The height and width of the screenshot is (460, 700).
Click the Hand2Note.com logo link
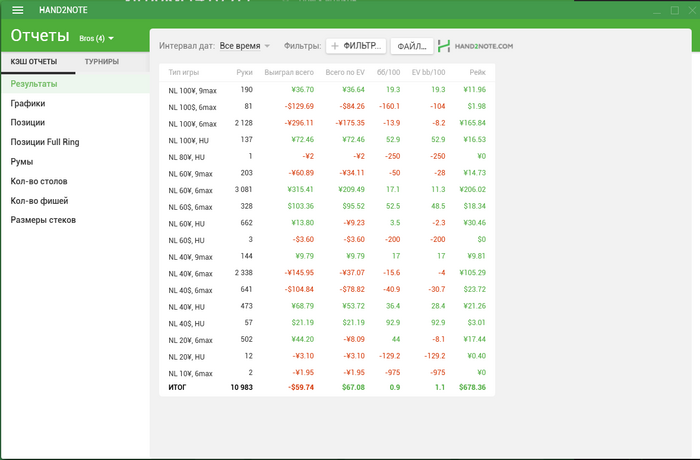(x=475, y=46)
